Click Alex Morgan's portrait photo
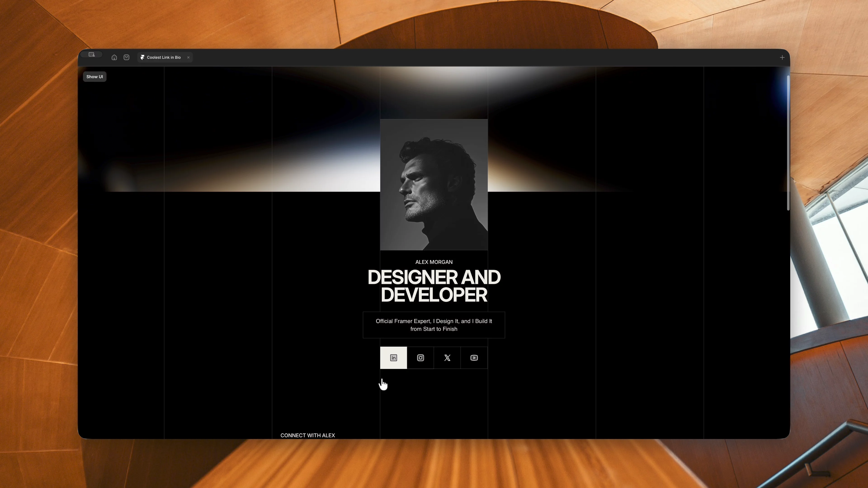 click(x=434, y=185)
